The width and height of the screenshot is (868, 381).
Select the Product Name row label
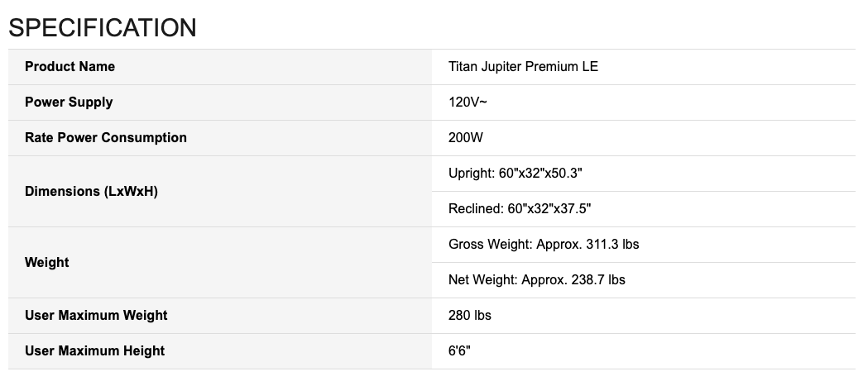(x=70, y=67)
